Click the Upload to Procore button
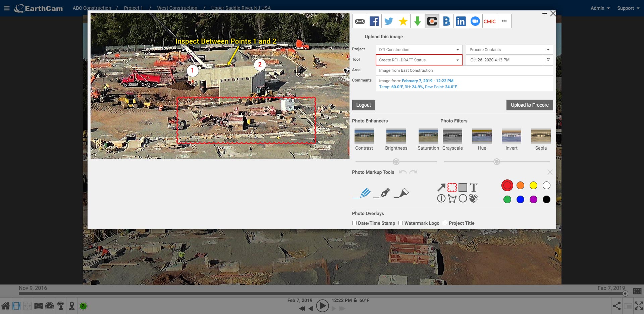 529,105
